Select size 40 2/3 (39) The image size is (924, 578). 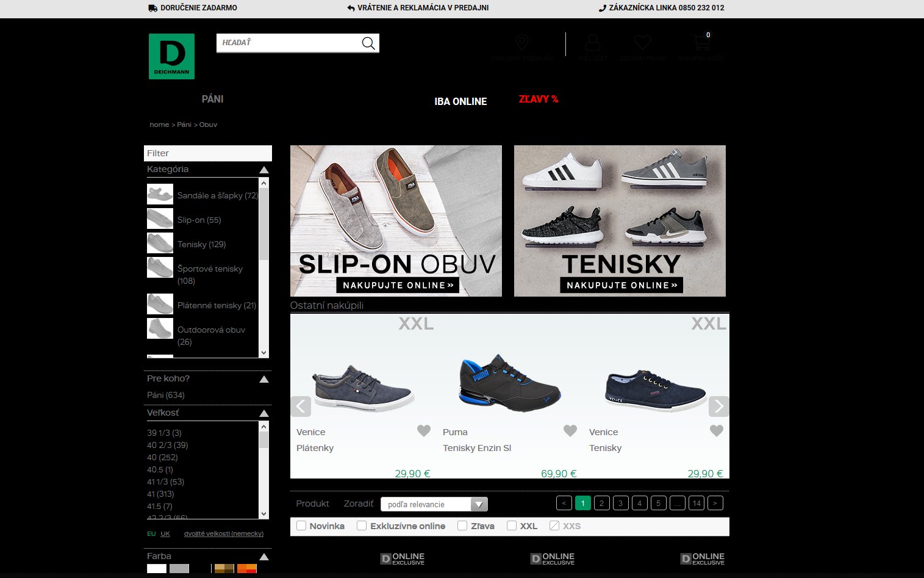[168, 445]
